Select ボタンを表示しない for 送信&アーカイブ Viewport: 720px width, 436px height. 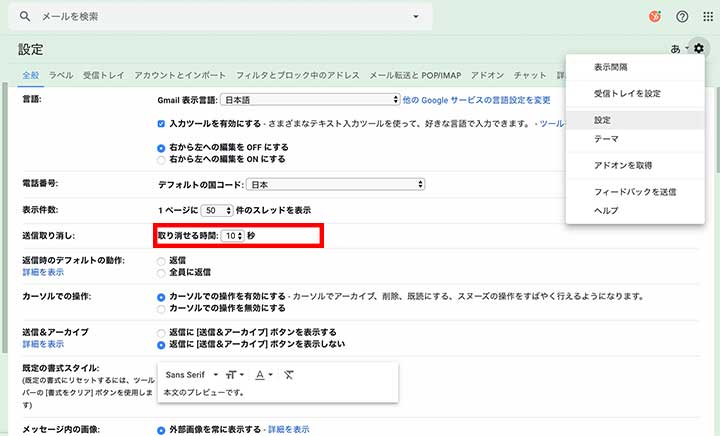coord(161,345)
